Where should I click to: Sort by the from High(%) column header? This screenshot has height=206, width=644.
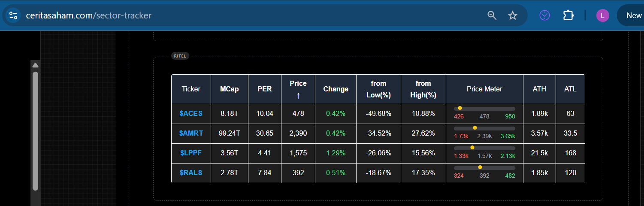[x=423, y=89]
